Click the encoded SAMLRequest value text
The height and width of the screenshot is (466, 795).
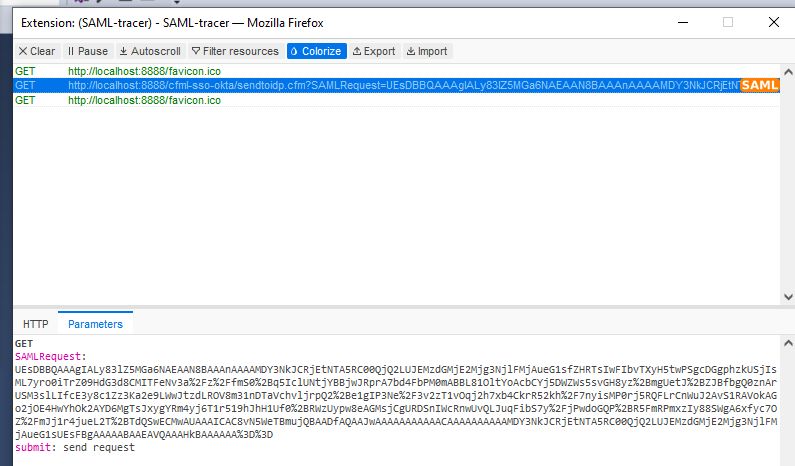point(396,402)
